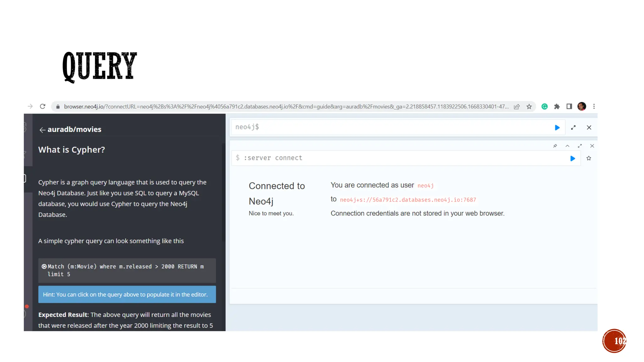Fullscreen the :server connect result frame
Viewport: 644px width, 362px height.
click(x=580, y=146)
